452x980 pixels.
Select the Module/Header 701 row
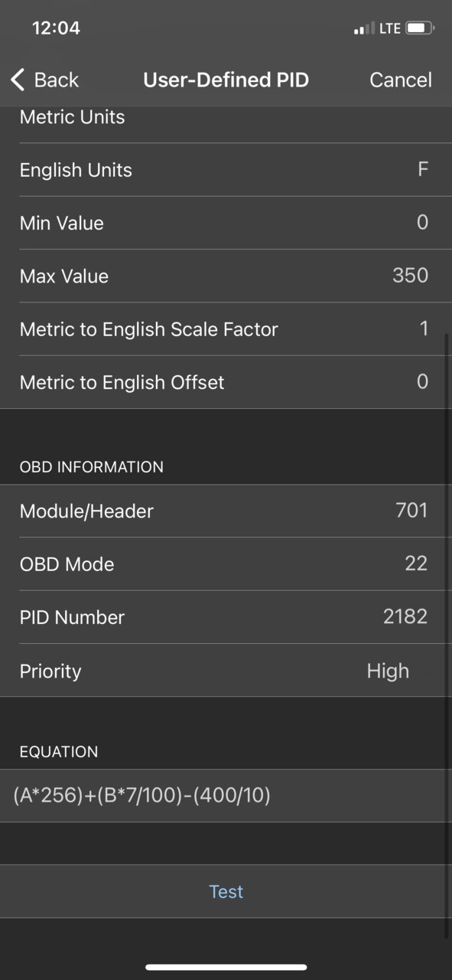point(226,511)
